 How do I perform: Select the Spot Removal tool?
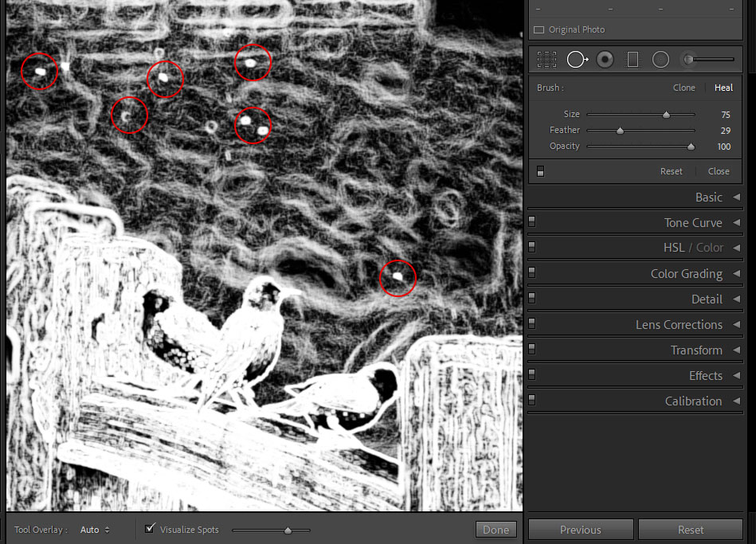(577, 60)
